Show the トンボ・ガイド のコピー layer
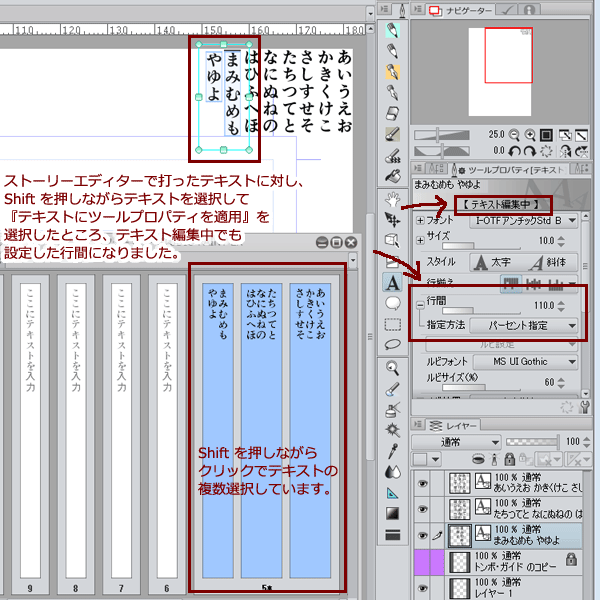Image resolution: width=600 pixels, height=600 pixels. 422,562
